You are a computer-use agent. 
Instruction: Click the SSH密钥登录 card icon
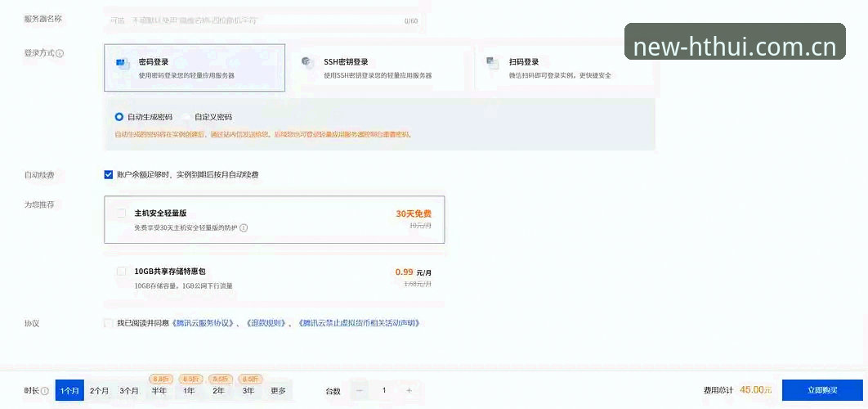(x=308, y=63)
